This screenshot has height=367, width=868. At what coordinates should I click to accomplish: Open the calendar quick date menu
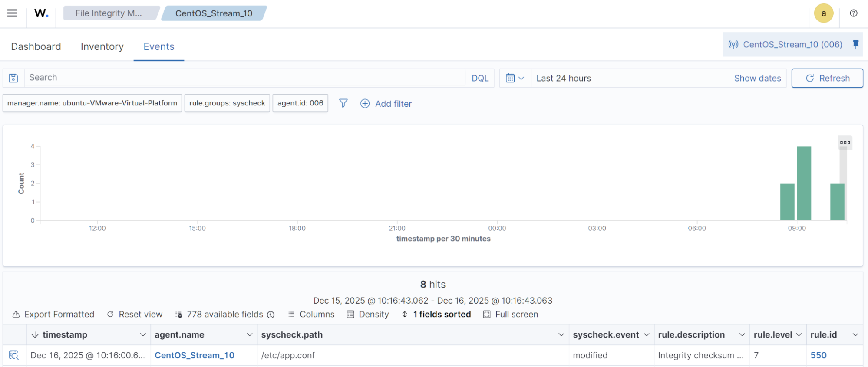(515, 78)
